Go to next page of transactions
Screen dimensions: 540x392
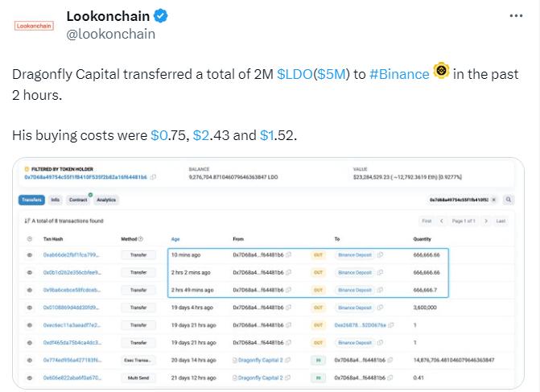click(x=484, y=221)
